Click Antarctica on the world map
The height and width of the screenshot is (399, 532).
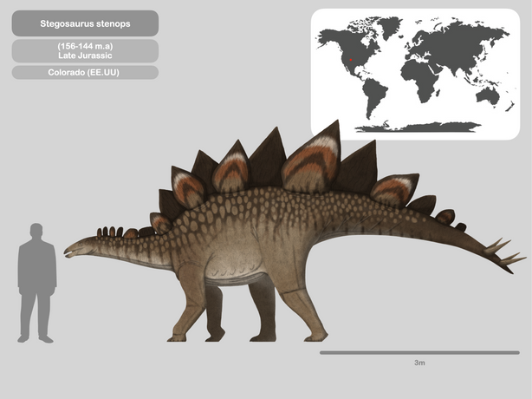coord(418,127)
